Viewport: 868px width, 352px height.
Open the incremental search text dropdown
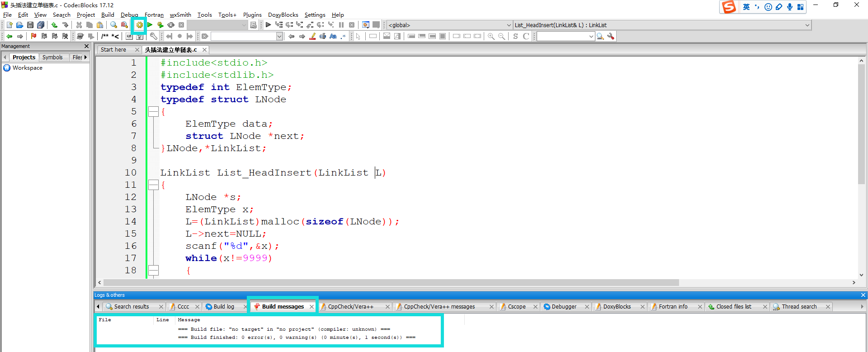279,36
